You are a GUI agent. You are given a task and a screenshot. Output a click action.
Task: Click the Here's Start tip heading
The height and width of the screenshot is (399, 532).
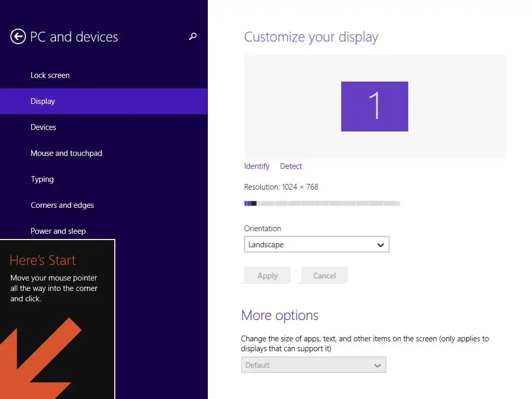click(x=43, y=260)
